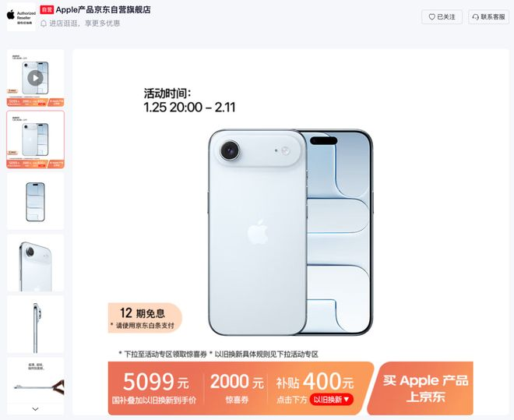Open 联系客服 customer service
This screenshot has width=514, height=420.
click(x=489, y=16)
